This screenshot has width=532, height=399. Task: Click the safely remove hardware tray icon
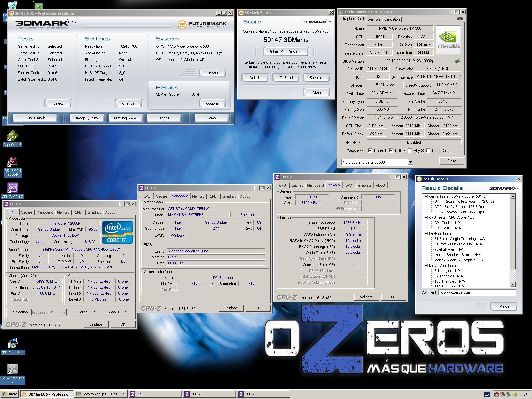[508, 394]
